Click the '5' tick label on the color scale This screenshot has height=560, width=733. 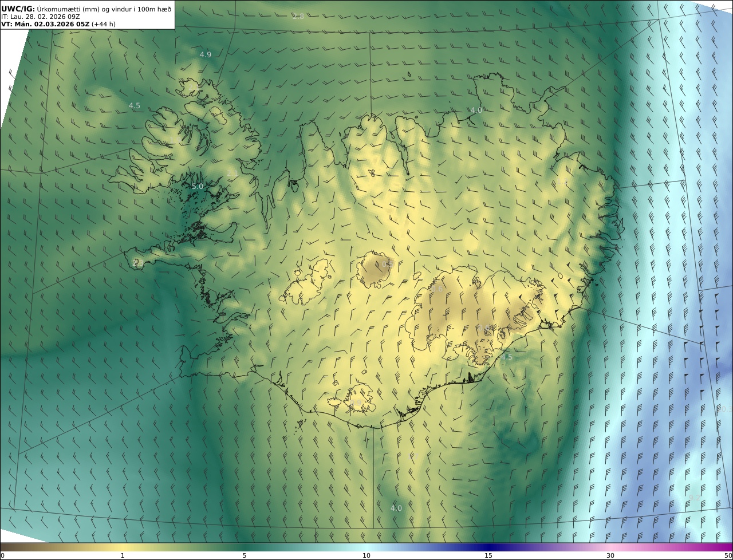(x=245, y=555)
